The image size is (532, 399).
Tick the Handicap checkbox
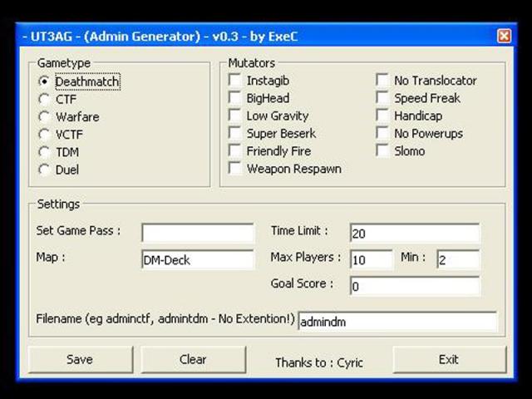[x=382, y=116]
